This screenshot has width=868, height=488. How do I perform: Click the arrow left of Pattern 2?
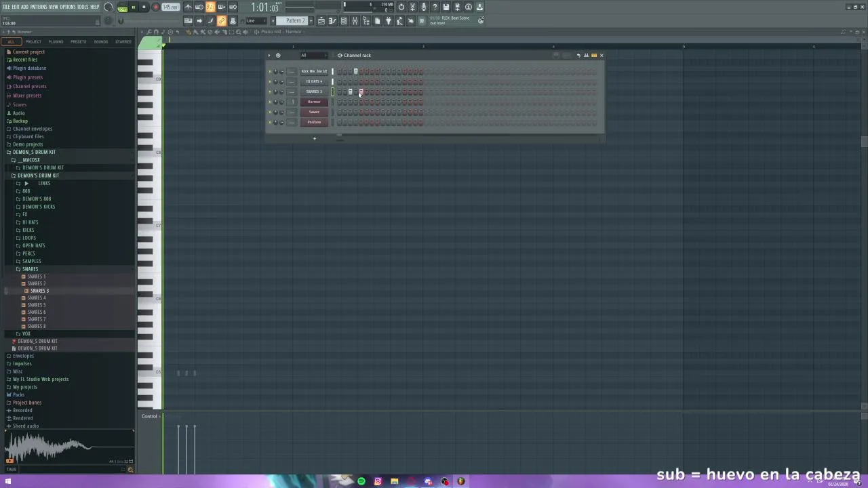pos(273,21)
